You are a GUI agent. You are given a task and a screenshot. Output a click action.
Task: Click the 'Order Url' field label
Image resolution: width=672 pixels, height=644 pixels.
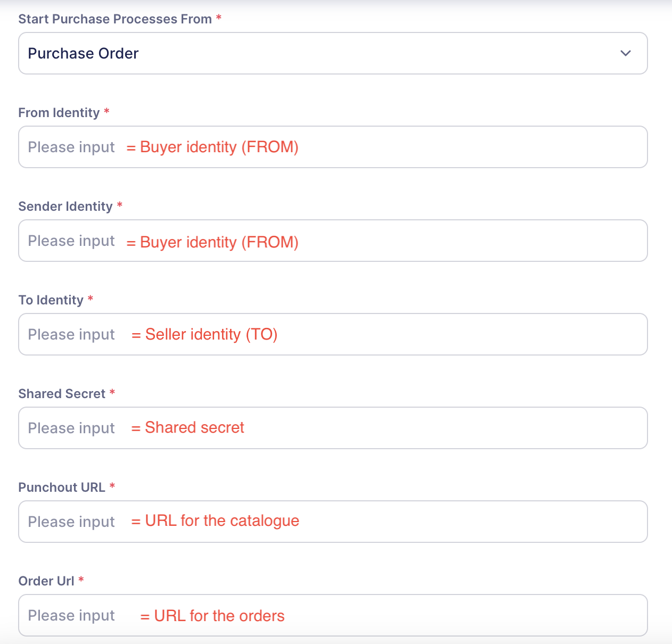point(46,581)
